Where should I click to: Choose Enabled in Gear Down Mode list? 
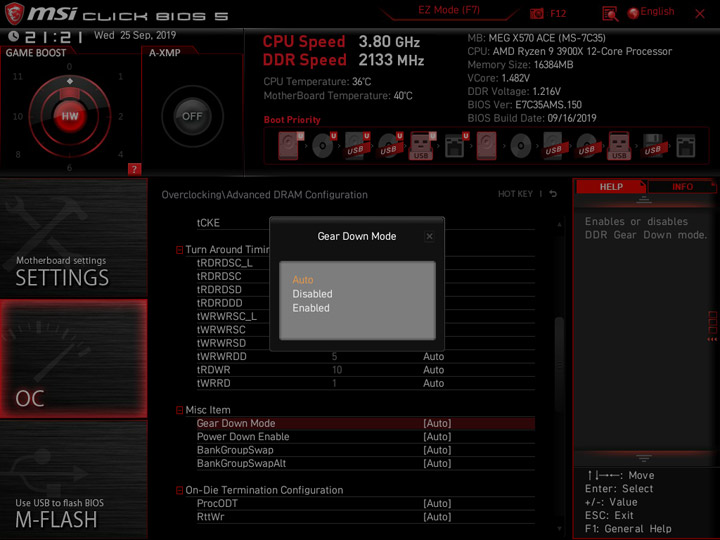tap(311, 308)
